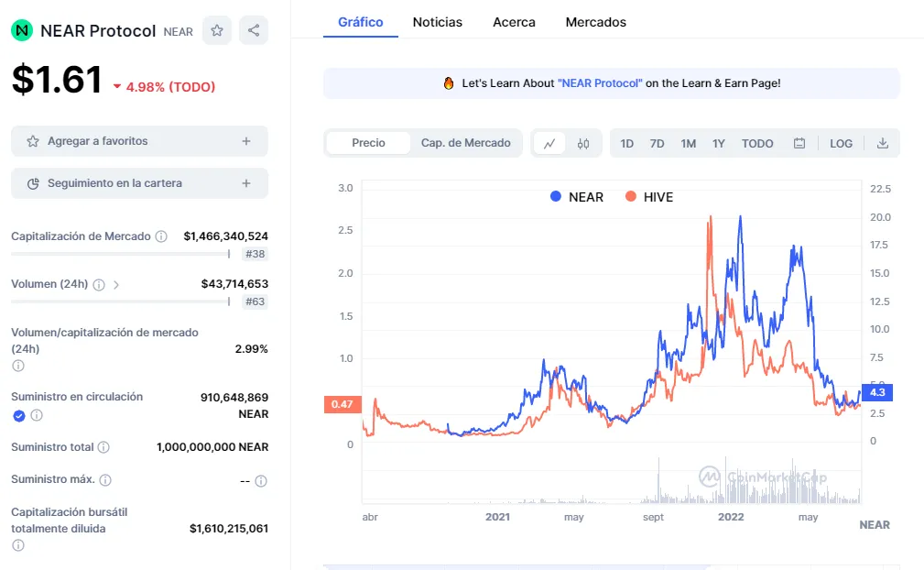924x570 pixels.
Task: Enable LOG scale on chart
Action: click(841, 143)
